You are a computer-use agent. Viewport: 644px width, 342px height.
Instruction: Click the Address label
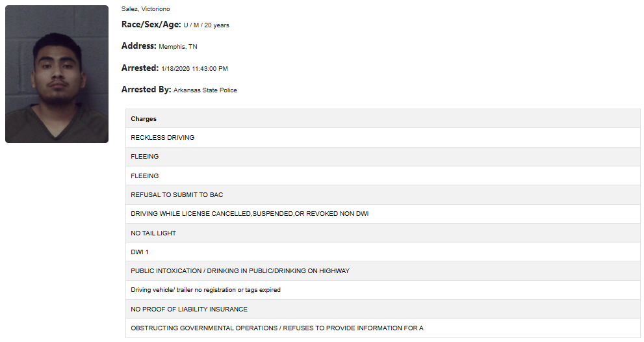tap(138, 46)
